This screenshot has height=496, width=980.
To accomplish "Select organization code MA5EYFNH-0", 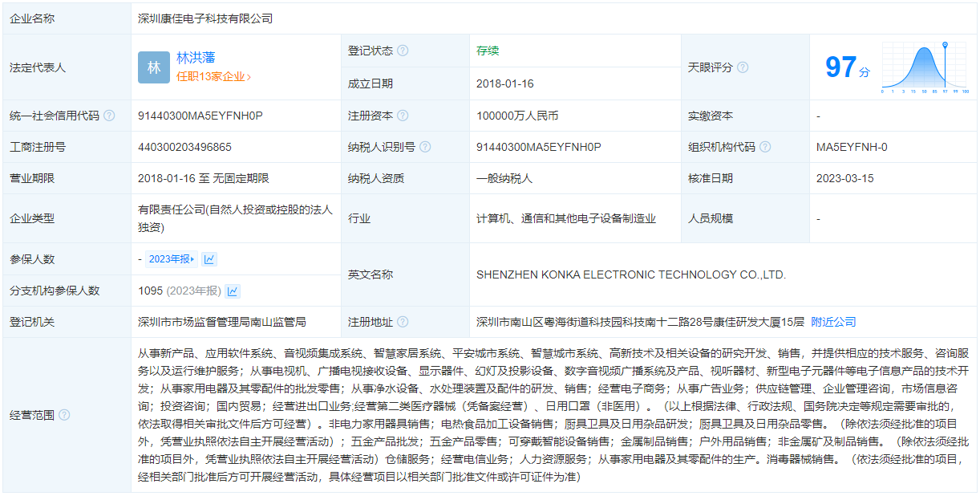I will point(852,147).
